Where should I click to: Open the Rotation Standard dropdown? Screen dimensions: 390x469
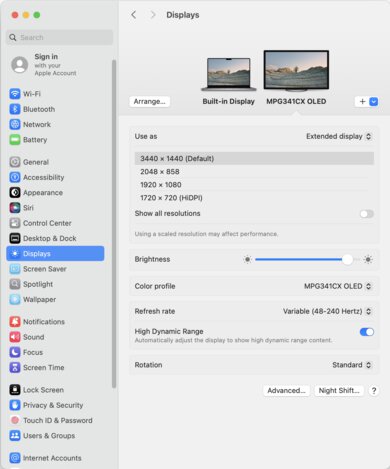tap(352, 365)
